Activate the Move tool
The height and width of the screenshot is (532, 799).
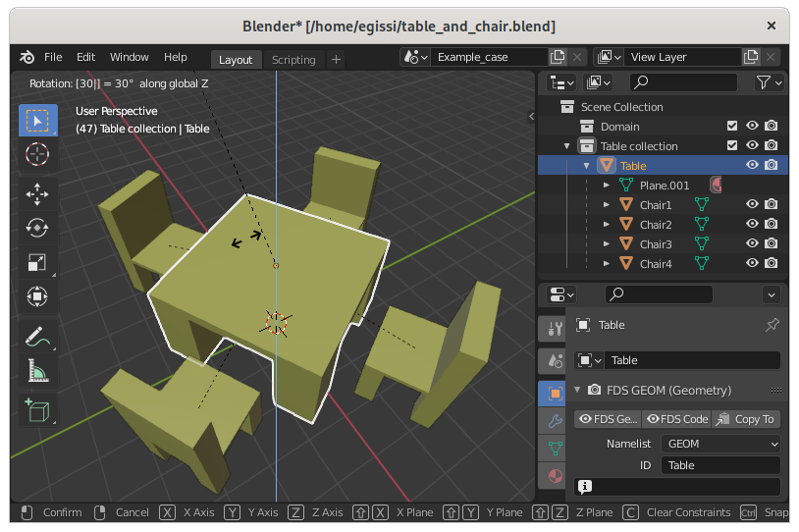tap(37, 193)
